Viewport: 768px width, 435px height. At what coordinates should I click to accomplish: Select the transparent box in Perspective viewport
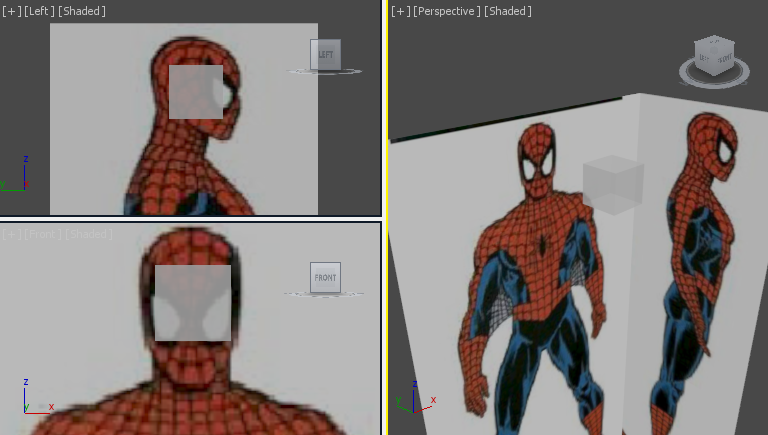613,185
